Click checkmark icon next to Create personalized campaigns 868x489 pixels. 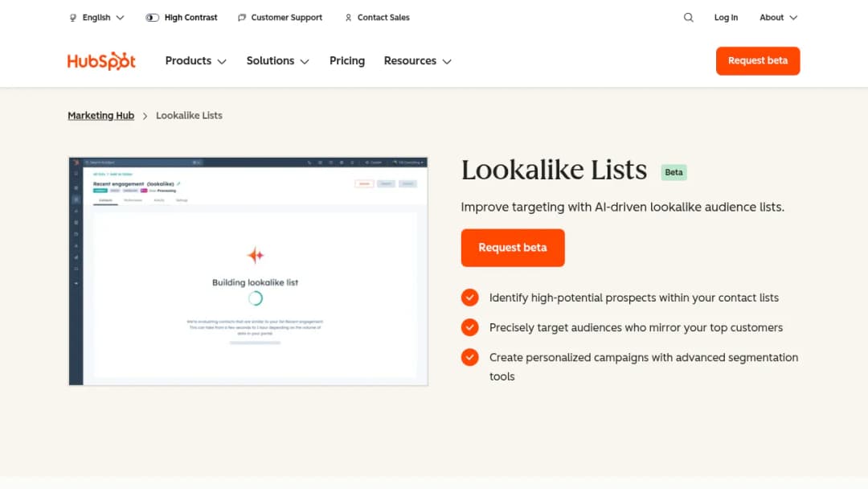[470, 357]
